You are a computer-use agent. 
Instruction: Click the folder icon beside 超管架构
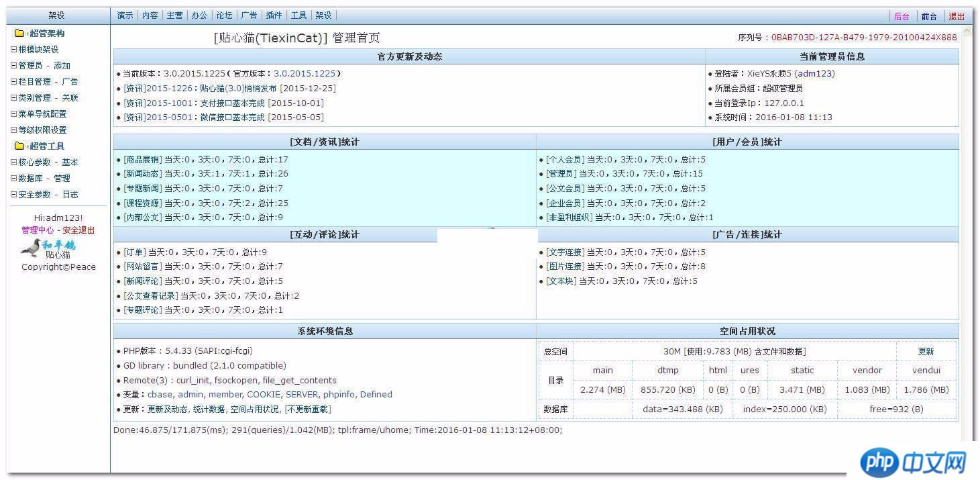19,33
